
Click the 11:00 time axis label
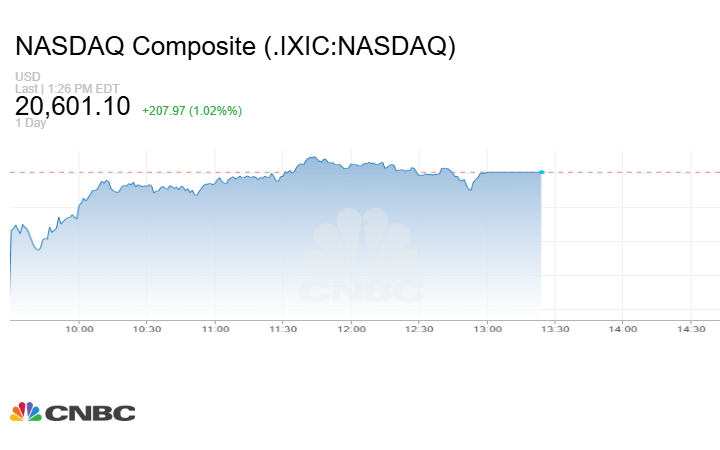click(215, 329)
